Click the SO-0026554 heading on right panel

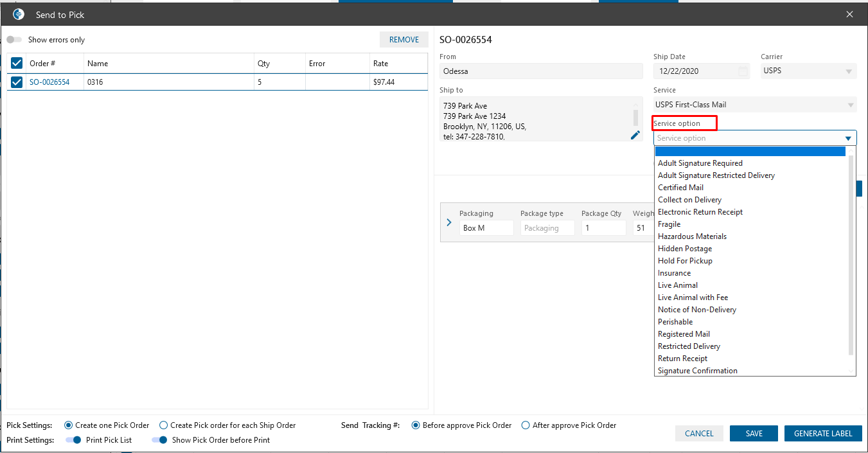466,40
